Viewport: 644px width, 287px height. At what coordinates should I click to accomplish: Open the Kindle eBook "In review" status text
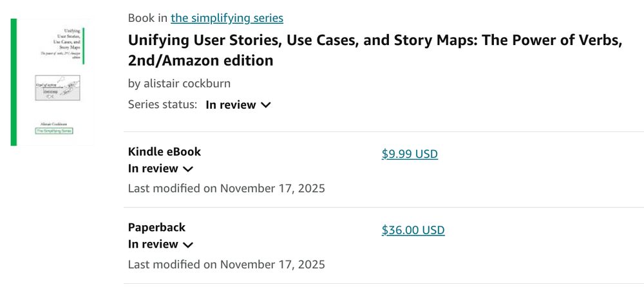click(153, 169)
